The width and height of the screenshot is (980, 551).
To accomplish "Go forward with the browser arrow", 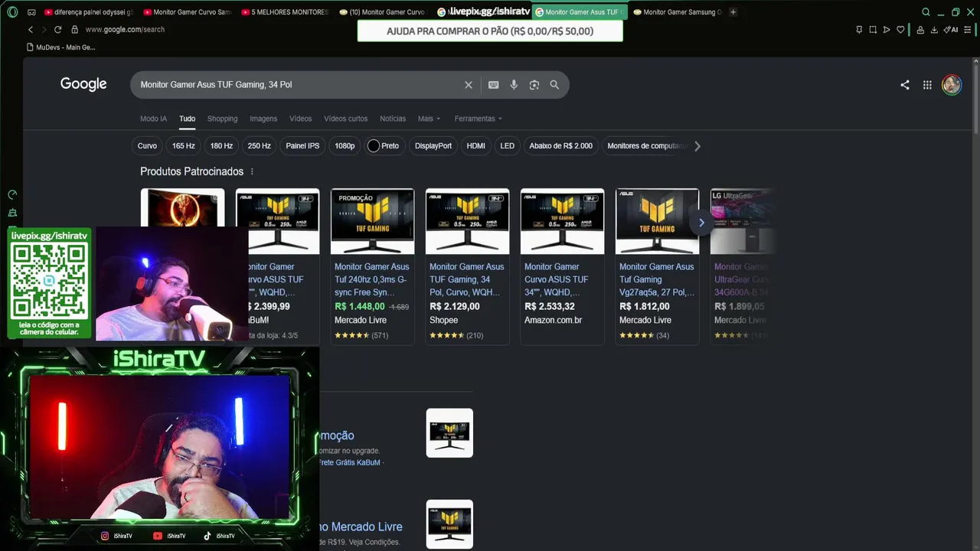I will pyautogui.click(x=43, y=29).
